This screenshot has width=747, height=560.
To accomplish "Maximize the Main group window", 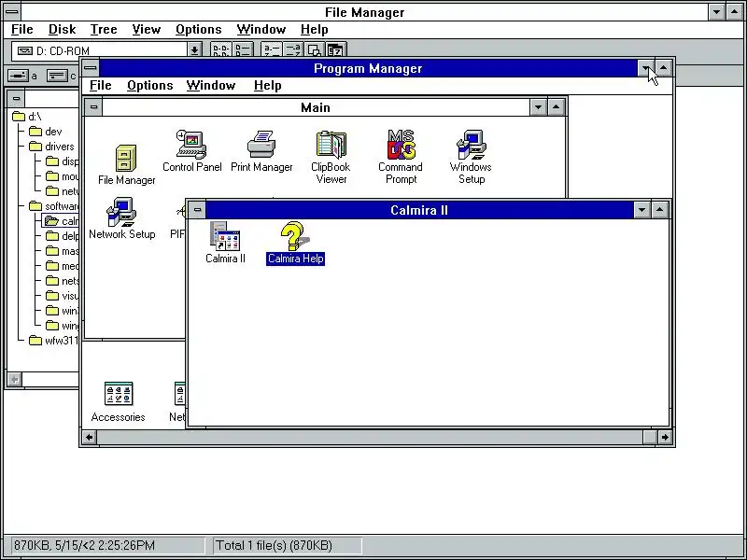I will [x=556, y=107].
